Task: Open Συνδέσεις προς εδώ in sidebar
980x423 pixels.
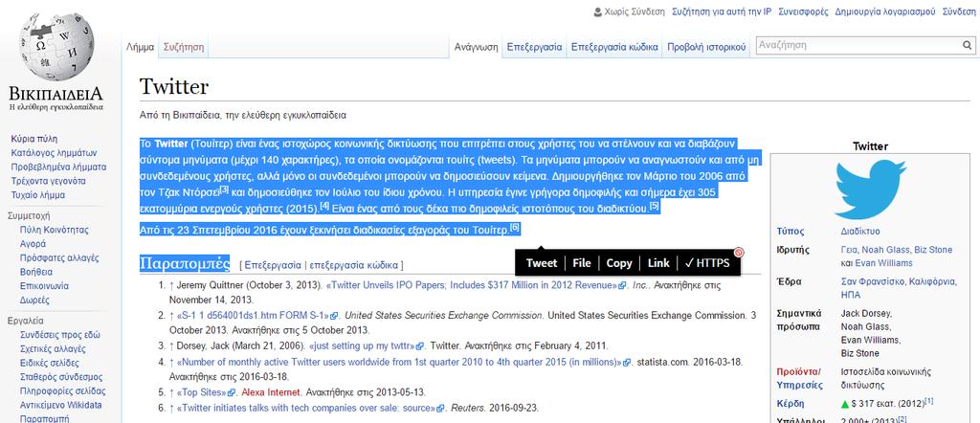Action: click(x=60, y=334)
